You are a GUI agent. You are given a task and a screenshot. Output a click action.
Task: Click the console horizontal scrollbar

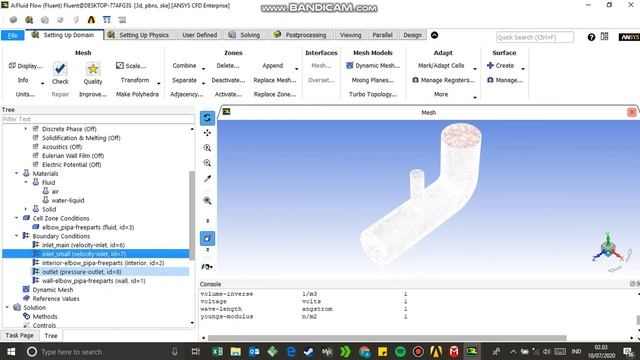387,338
